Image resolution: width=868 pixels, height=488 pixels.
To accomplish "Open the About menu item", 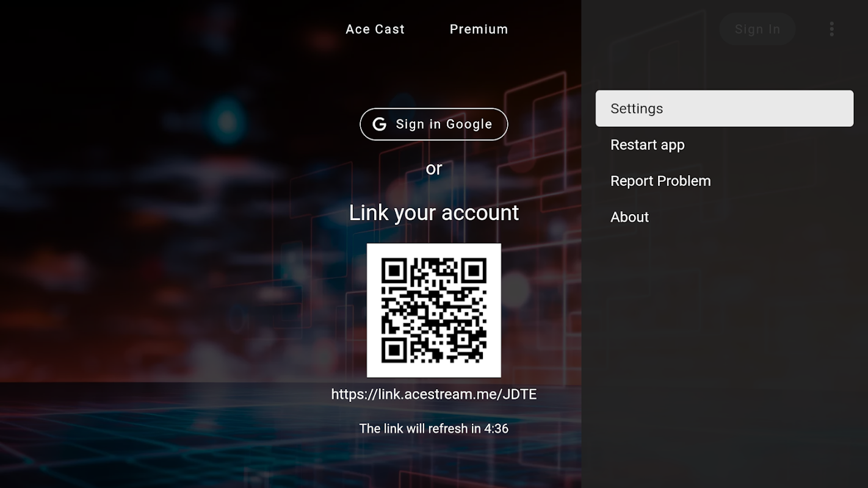I will coord(725,217).
